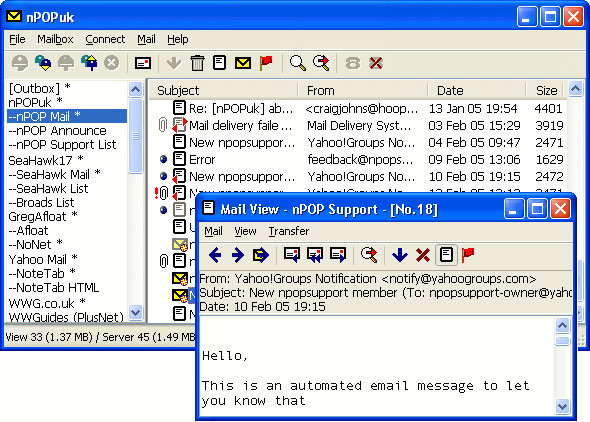
Task: Click the Forward icon in Mail View
Action: click(x=338, y=255)
